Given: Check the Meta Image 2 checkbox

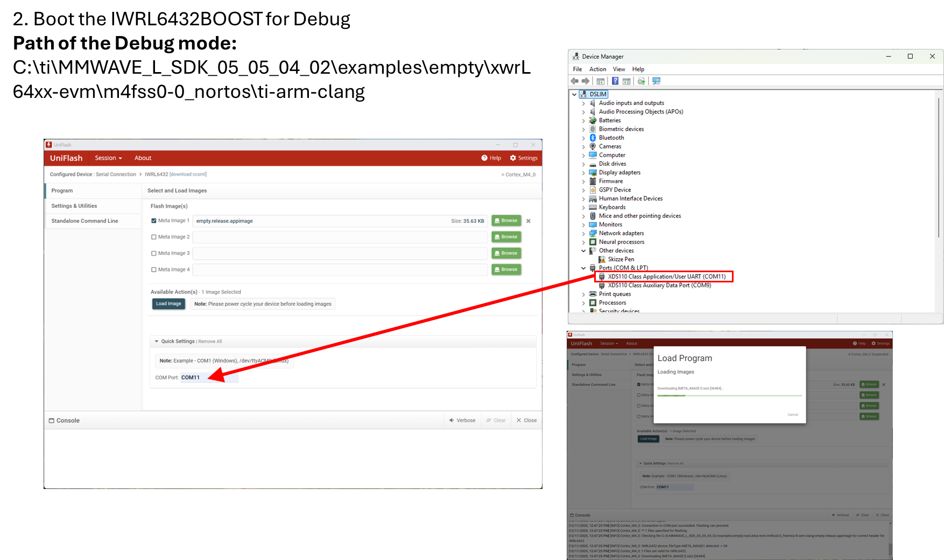Looking at the screenshot, I should point(154,237).
